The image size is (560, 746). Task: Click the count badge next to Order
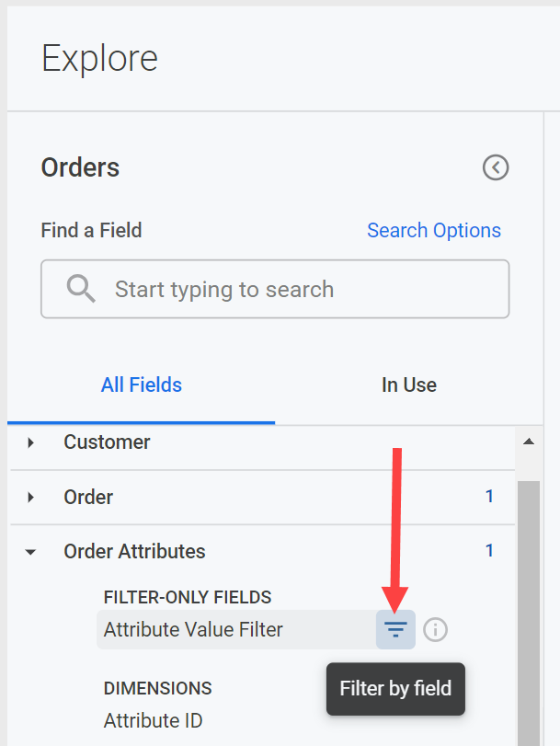[x=490, y=497]
